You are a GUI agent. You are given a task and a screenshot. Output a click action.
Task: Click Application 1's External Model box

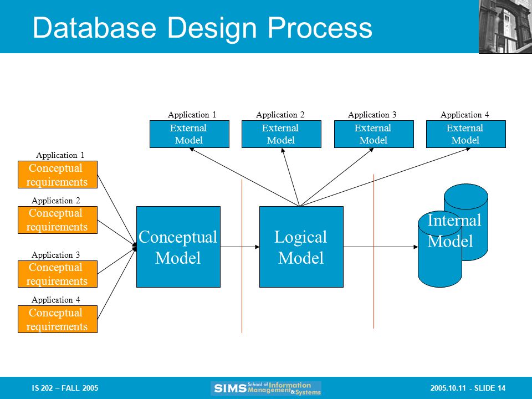(190, 134)
